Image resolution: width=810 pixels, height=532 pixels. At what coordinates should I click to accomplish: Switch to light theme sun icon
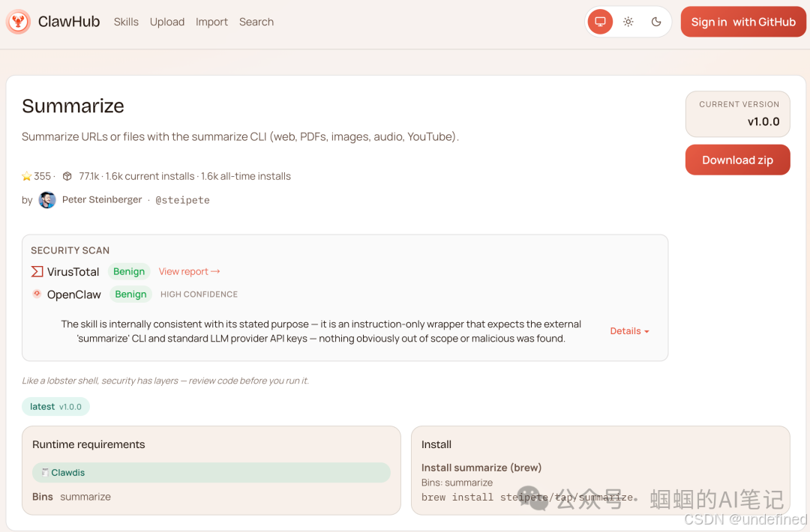tap(628, 22)
